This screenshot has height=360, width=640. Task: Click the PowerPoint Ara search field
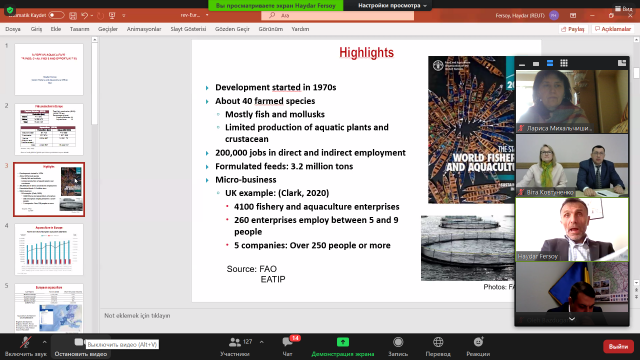[338, 16]
